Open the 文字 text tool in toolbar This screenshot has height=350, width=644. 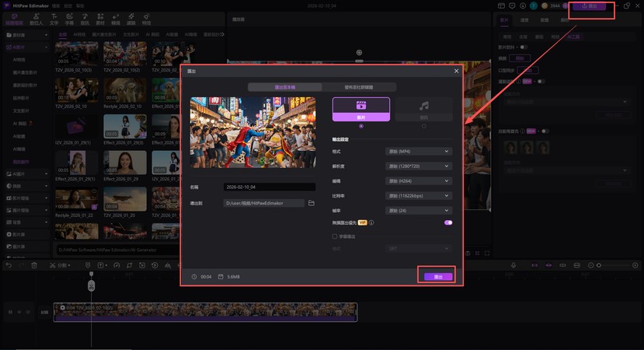(54, 18)
